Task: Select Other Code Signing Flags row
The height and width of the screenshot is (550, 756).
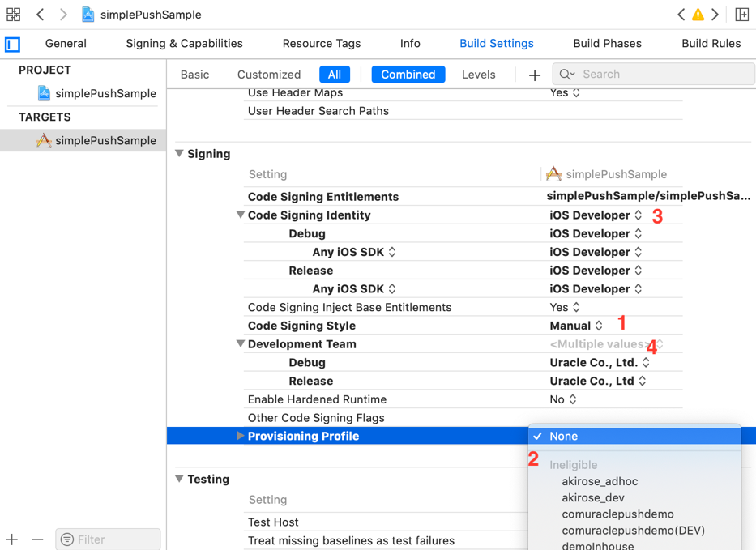Action: click(x=463, y=418)
